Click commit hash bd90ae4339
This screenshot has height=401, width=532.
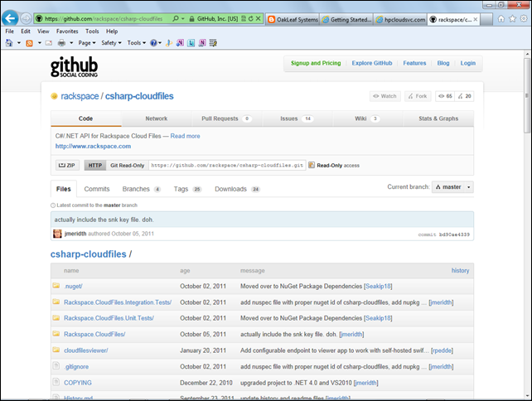454,234
